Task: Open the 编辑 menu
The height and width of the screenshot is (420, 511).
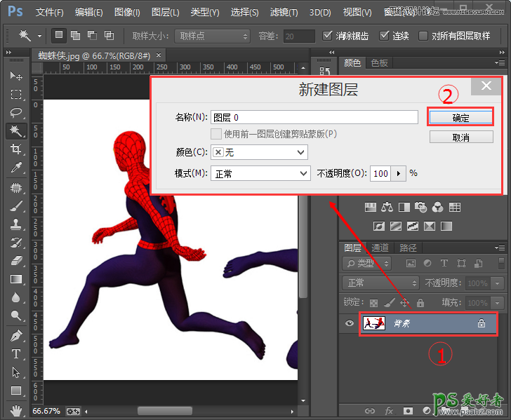Action: 88,13
